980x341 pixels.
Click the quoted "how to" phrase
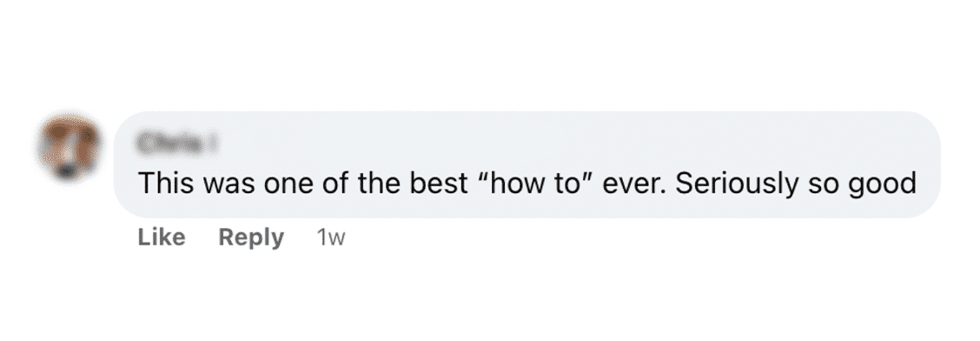click(535, 184)
